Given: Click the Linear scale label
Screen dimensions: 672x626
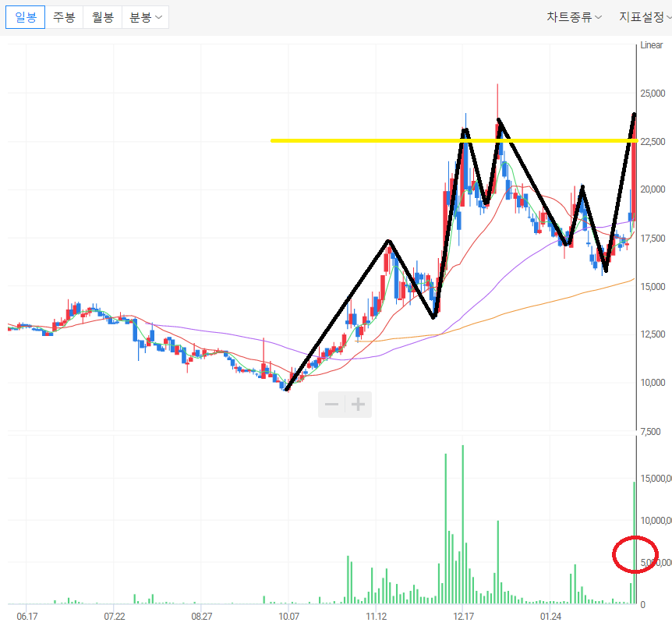Looking at the screenshot, I should coord(651,45).
